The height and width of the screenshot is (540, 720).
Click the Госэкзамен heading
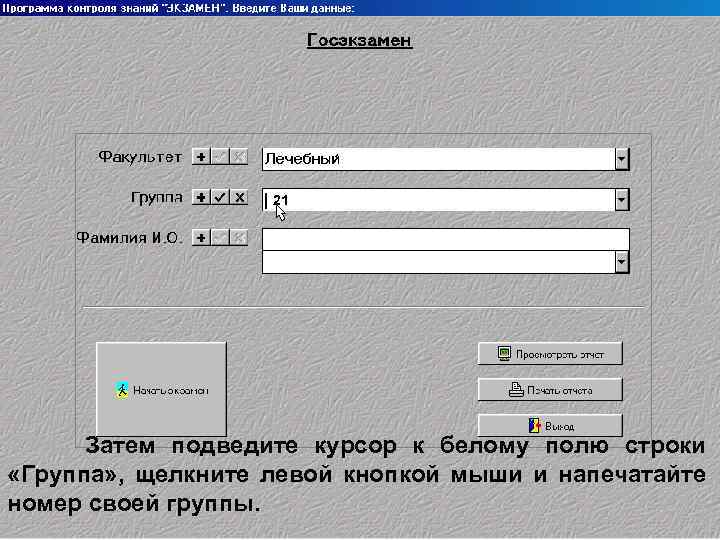360,40
